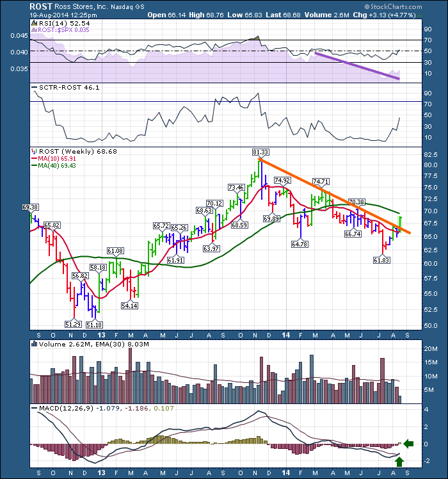The width and height of the screenshot is (448, 479).
Task: Click the ROST (Weekly) price bar icon
Action: [34, 151]
